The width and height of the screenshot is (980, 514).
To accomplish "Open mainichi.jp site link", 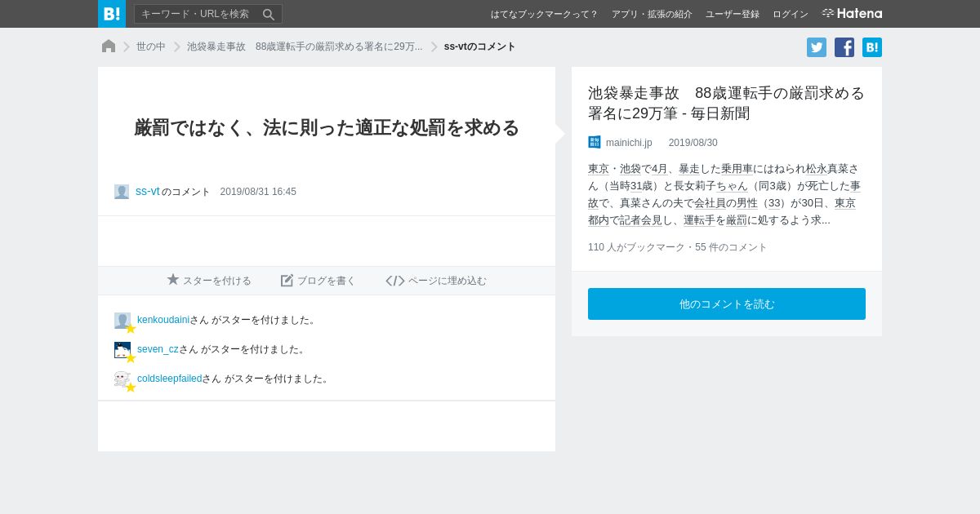I will [629, 143].
